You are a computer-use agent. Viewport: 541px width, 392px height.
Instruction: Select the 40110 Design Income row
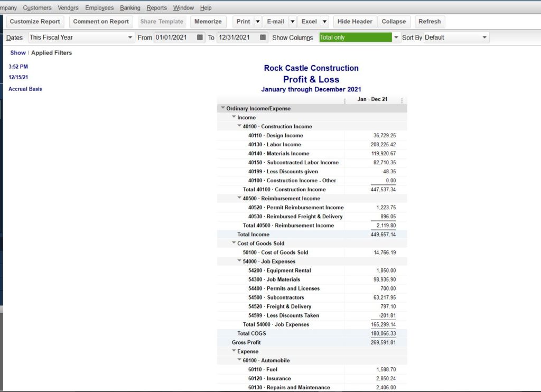pyautogui.click(x=312, y=136)
